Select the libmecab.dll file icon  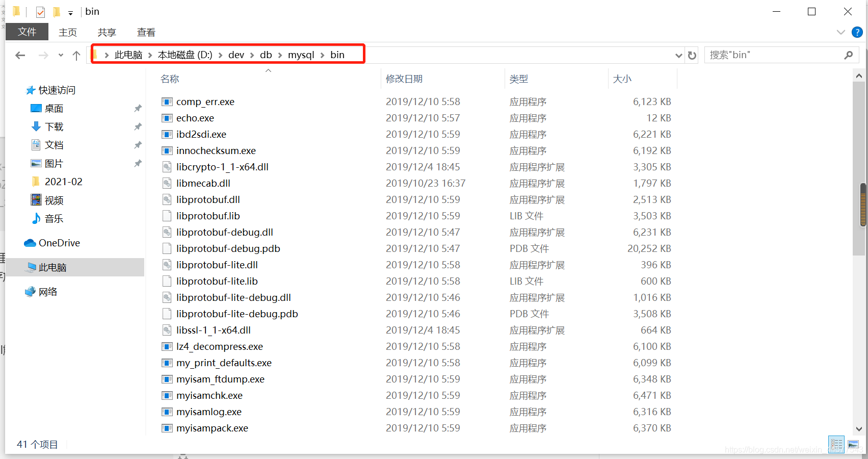coord(167,183)
